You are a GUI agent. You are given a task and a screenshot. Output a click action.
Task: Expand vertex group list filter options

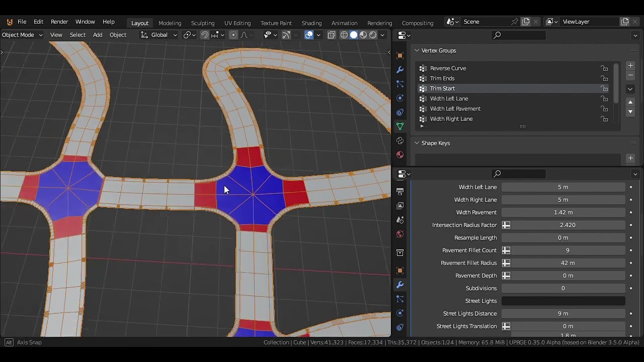tap(422, 126)
